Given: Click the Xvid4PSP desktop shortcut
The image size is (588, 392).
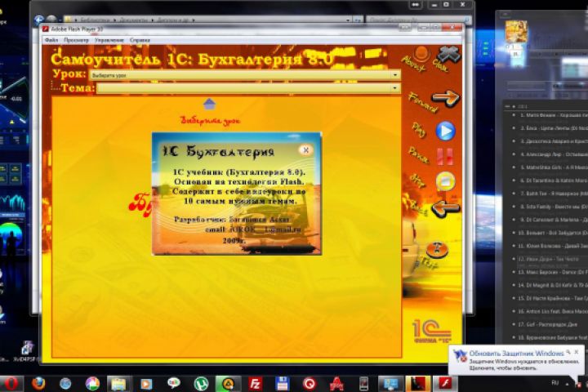Looking at the screenshot, I should click(26, 350).
